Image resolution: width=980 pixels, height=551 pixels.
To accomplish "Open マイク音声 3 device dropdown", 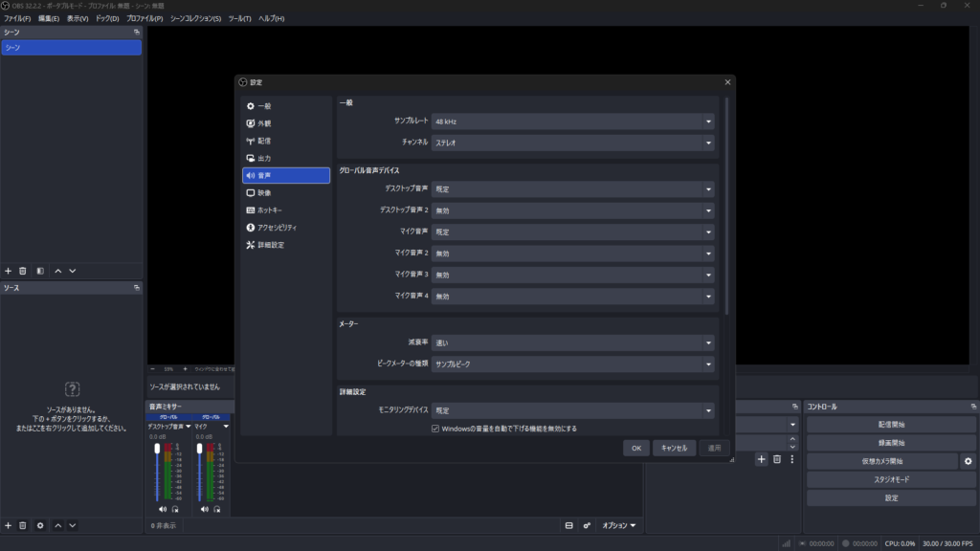I will (572, 275).
